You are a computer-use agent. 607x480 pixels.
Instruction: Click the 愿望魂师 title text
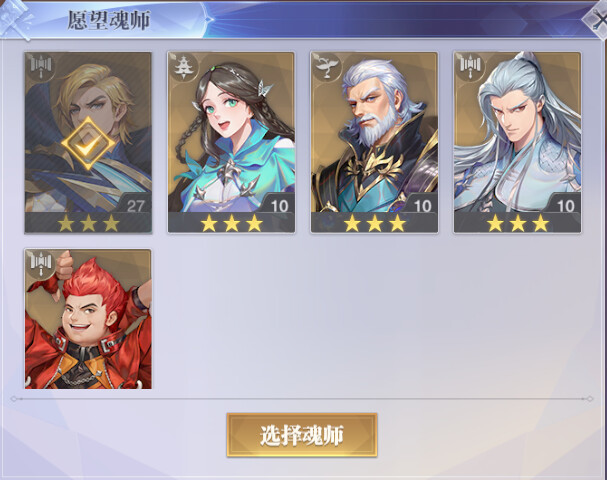[109, 21]
